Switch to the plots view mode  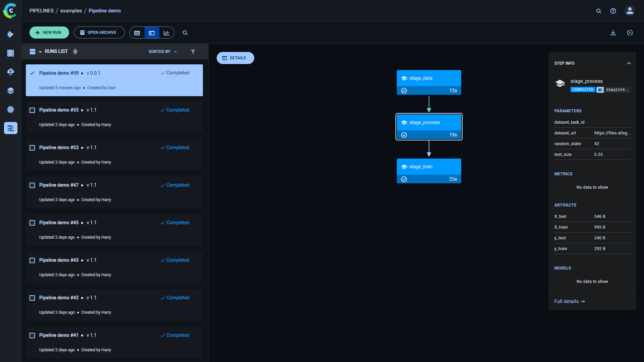[167, 33]
